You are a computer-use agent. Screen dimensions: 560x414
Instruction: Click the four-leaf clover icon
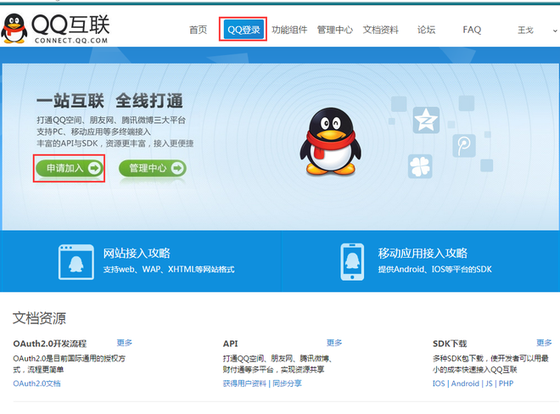tap(420, 166)
